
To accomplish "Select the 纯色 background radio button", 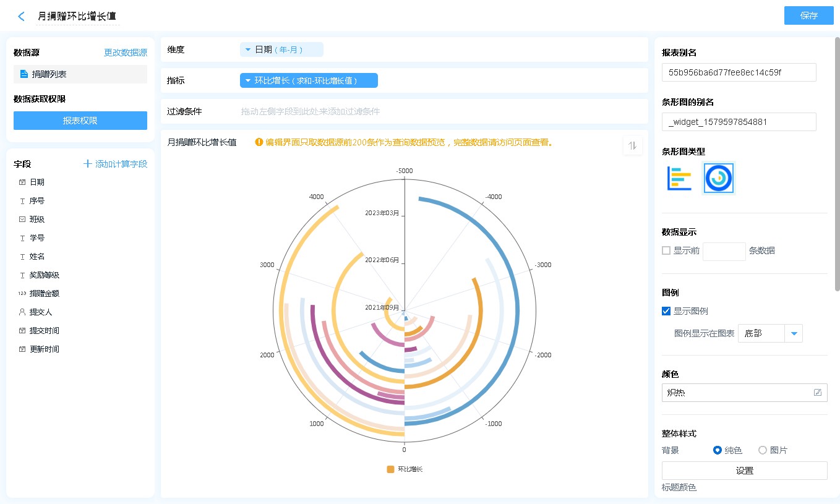I will pos(718,450).
